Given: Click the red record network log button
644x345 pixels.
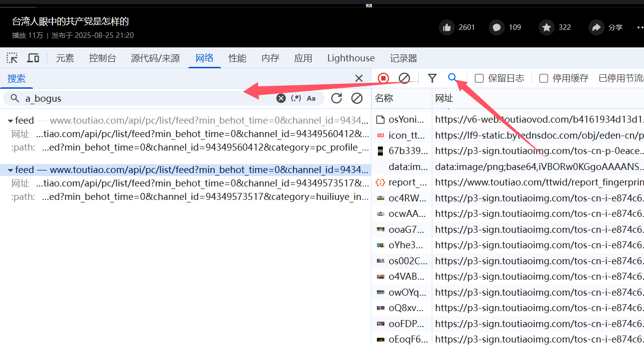Looking at the screenshot, I should tap(383, 78).
